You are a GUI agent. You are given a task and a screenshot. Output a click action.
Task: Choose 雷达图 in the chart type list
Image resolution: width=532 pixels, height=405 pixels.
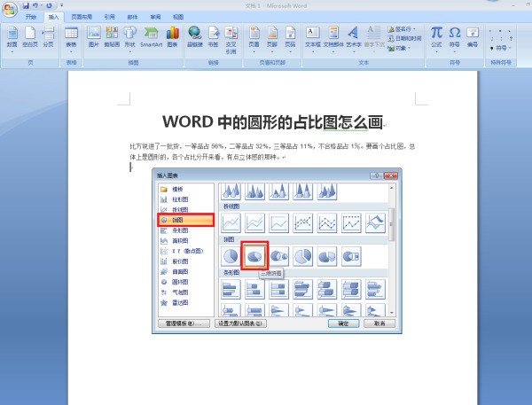(179, 302)
